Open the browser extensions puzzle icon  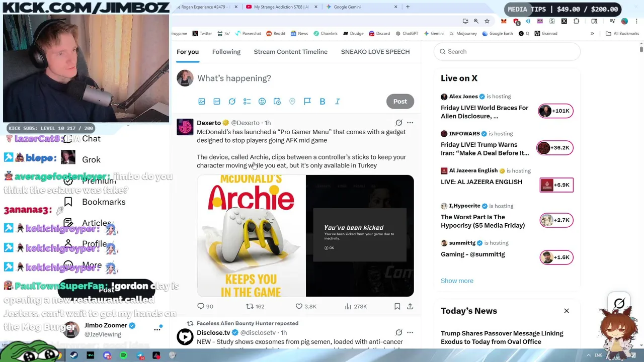(576, 21)
